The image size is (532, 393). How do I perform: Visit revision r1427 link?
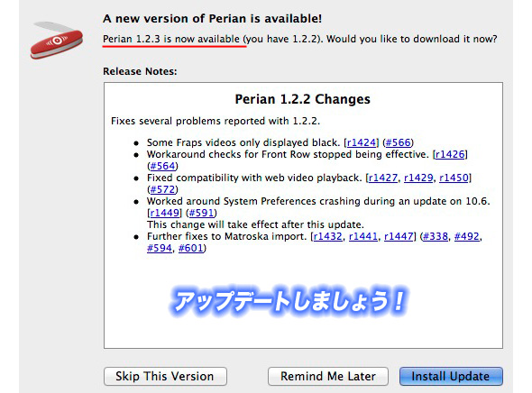tap(383, 178)
